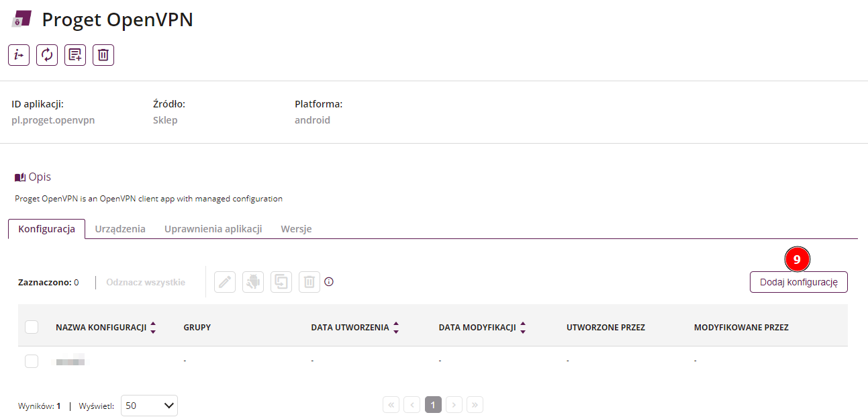The width and height of the screenshot is (868, 419).
Task: Click the Platforma value android
Action: (312, 120)
